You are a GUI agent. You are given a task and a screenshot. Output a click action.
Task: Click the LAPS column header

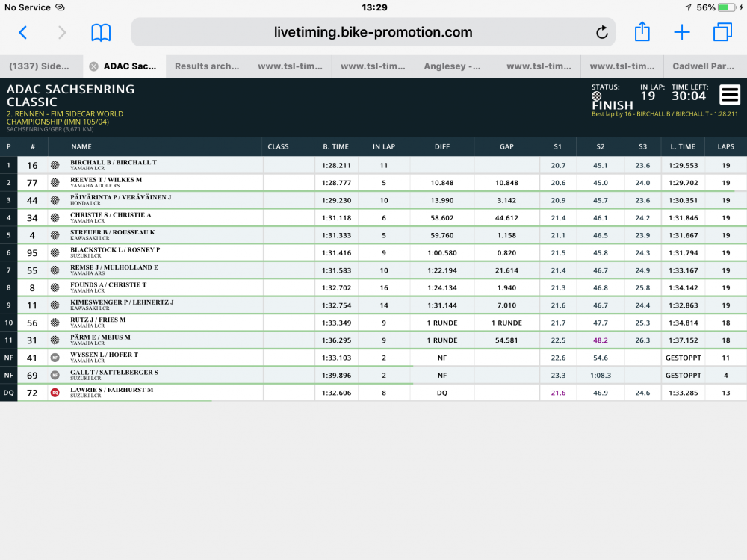coord(725,146)
